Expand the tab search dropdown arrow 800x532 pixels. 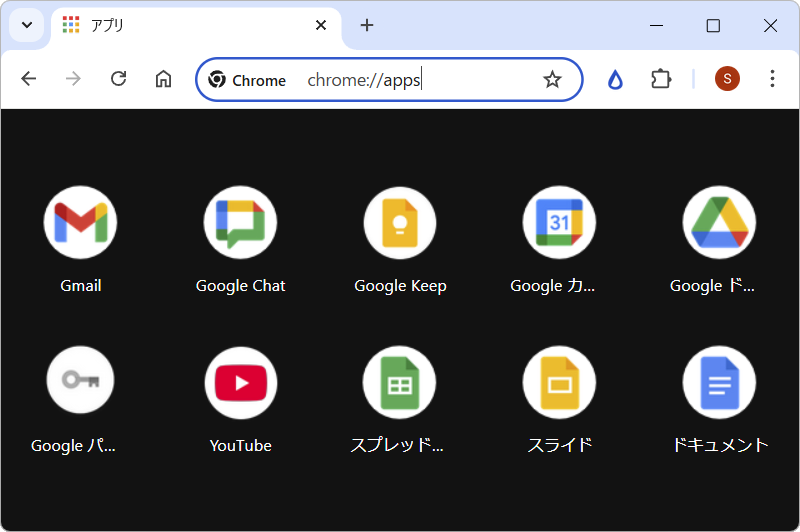point(27,25)
